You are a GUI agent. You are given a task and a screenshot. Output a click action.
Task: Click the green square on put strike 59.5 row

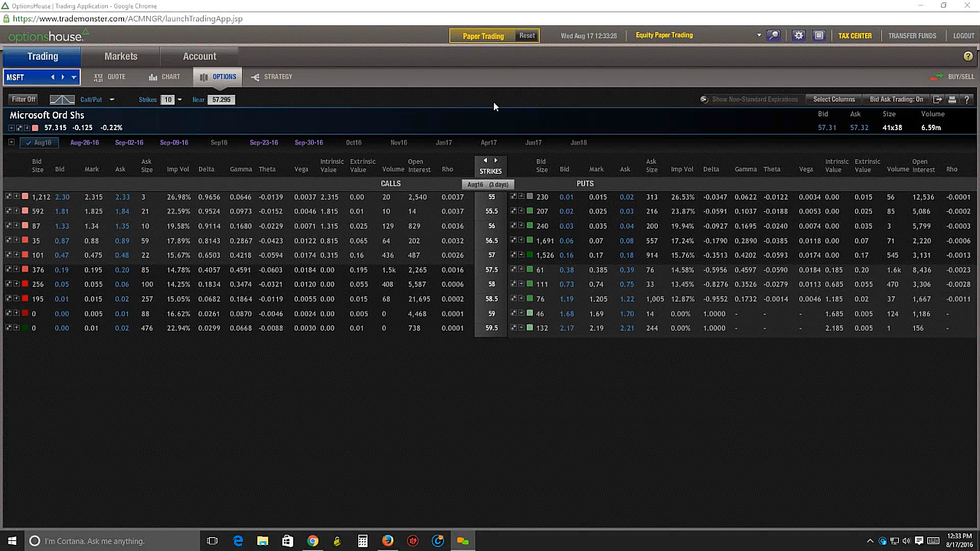click(x=530, y=328)
